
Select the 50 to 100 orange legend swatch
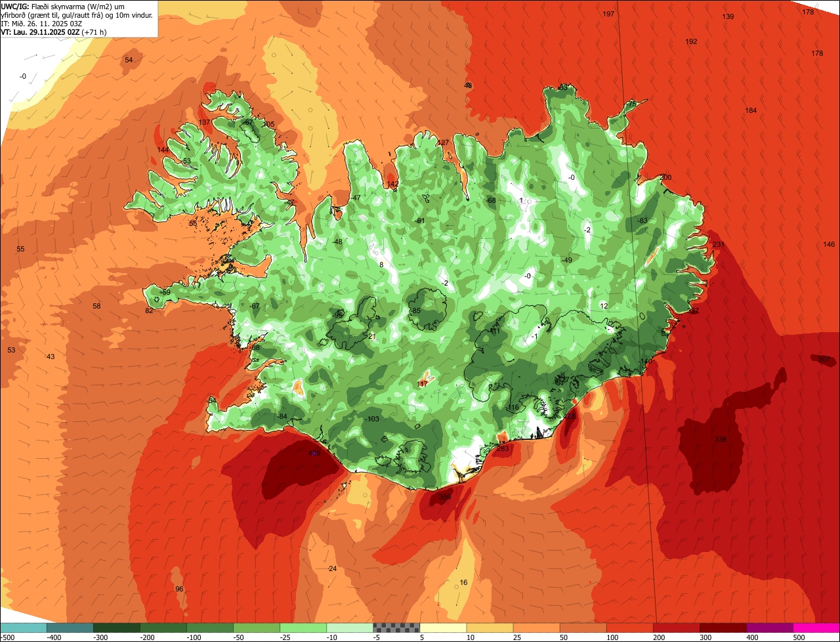pos(583,628)
